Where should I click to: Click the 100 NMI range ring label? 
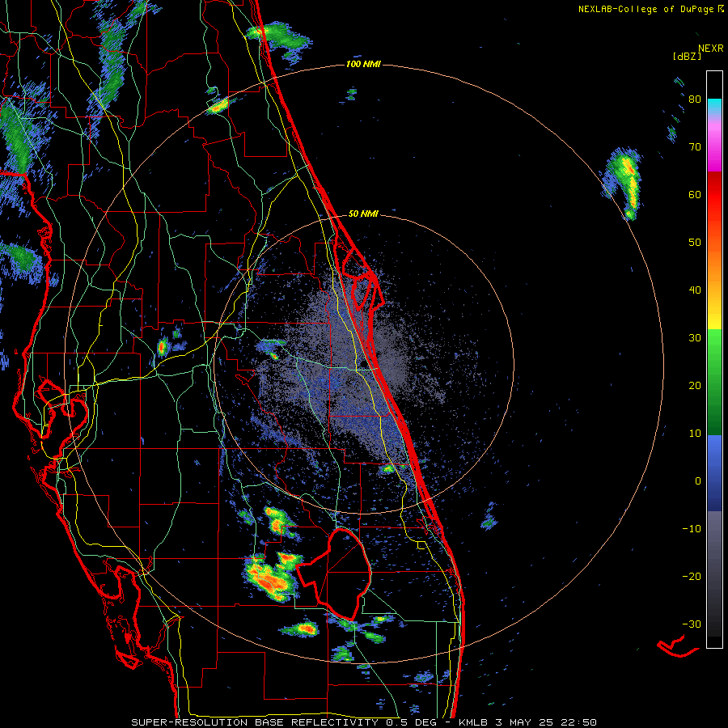(x=363, y=64)
